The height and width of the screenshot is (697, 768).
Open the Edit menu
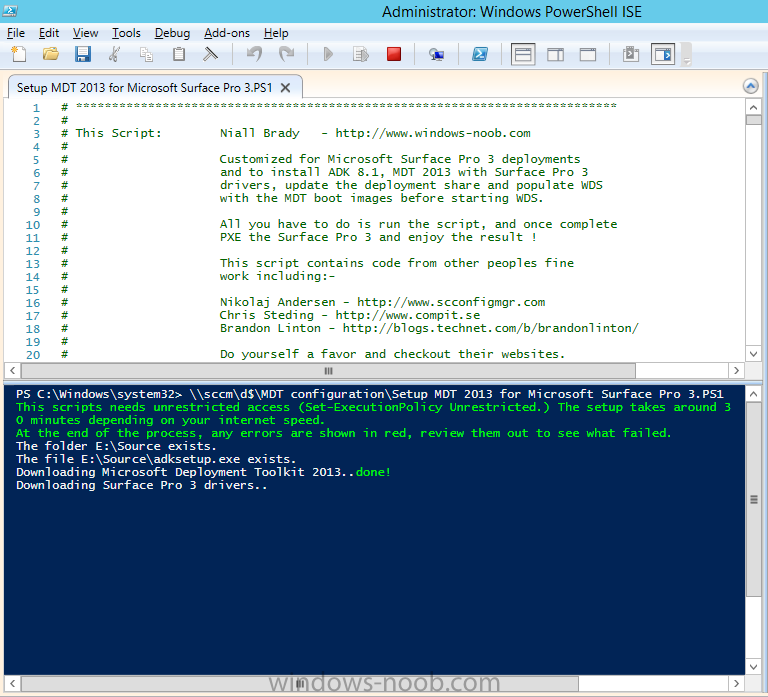point(49,33)
